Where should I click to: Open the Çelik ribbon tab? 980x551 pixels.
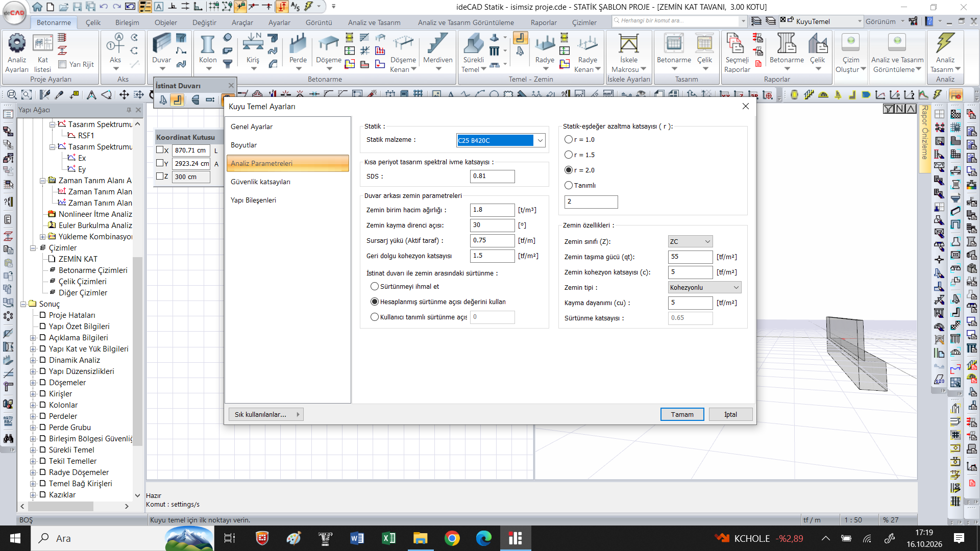click(x=93, y=22)
